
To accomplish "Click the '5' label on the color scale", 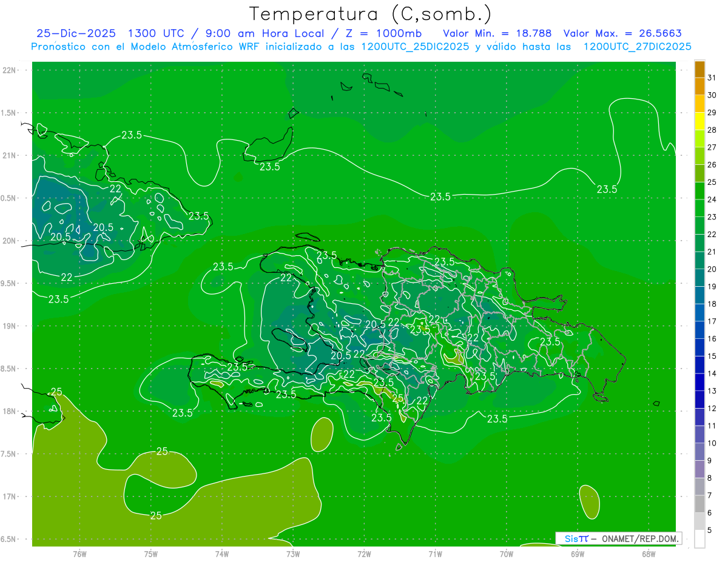I will pyautogui.click(x=710, y=530).
